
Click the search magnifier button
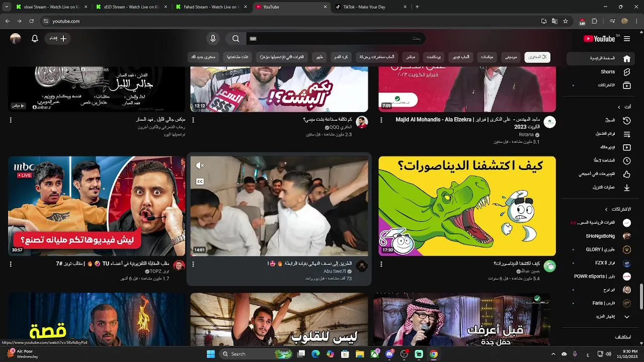[x=236, y=39]
